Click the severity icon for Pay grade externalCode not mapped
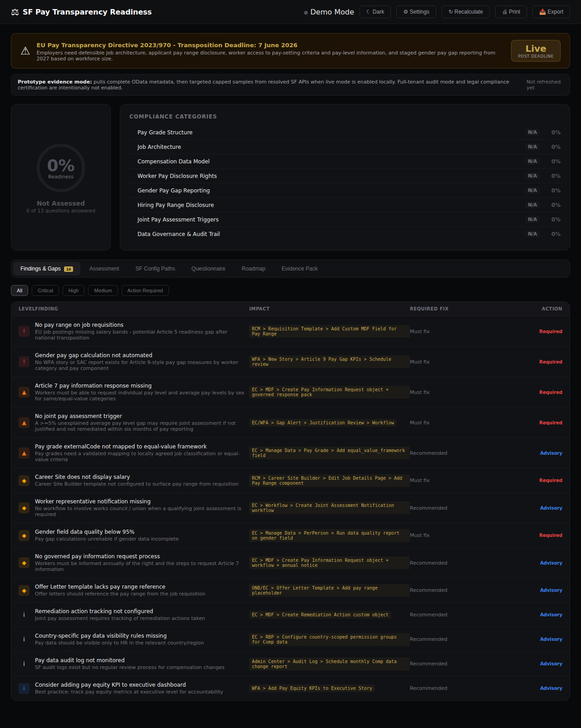Screen dimensions: 581x728 24,453
